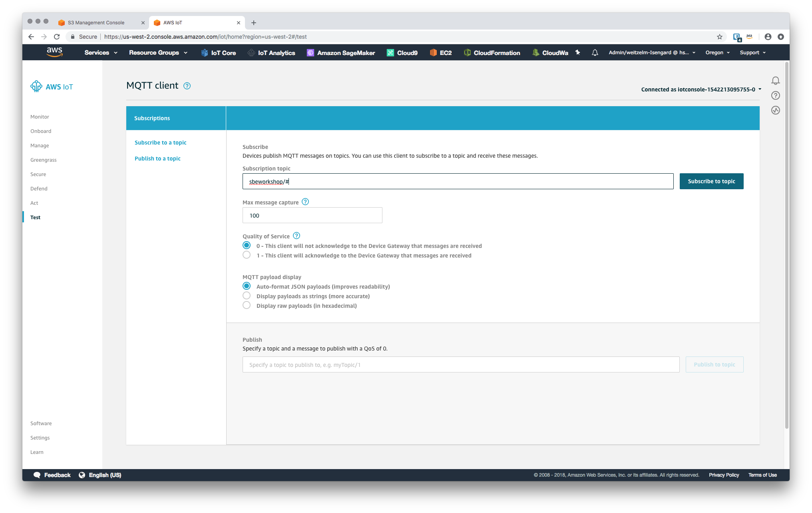Open Software in the sidebar
The height and width of the screenshot is (513, 812).
point(41,423)
